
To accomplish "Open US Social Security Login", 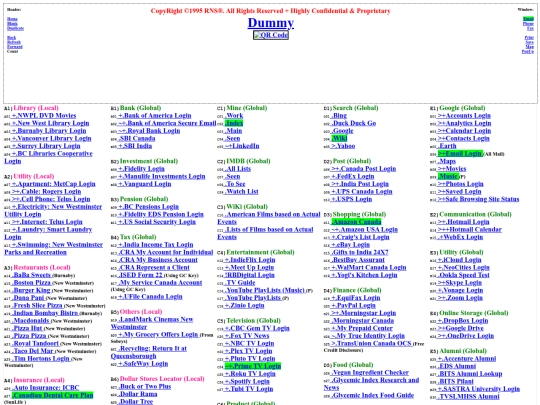I will tap(157, 222).
